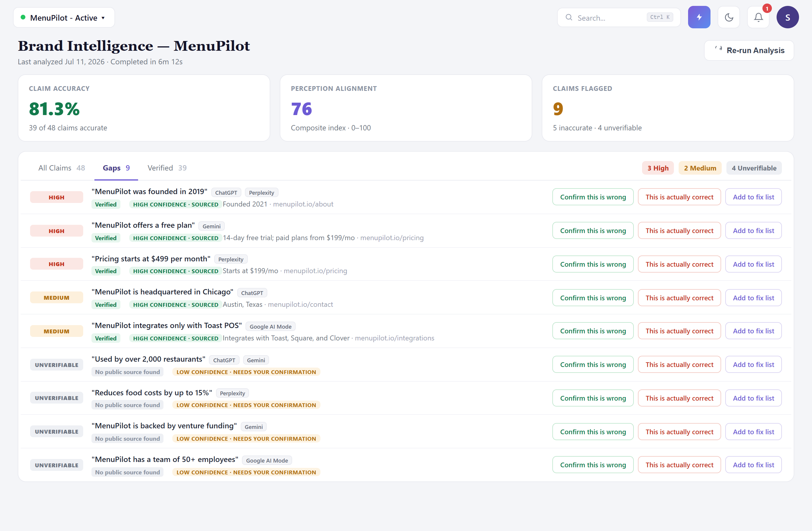
Task: Click the green active status dot
Action: point(23,17)
